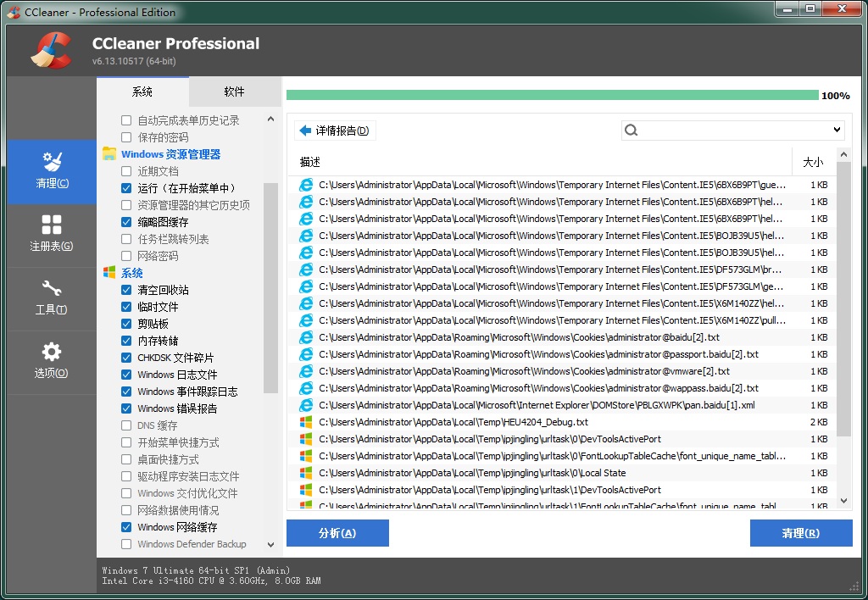Open the 选项 options gear icon
Image resolution: width=868 pixels, height=600 pixels.
pos(52,352)
